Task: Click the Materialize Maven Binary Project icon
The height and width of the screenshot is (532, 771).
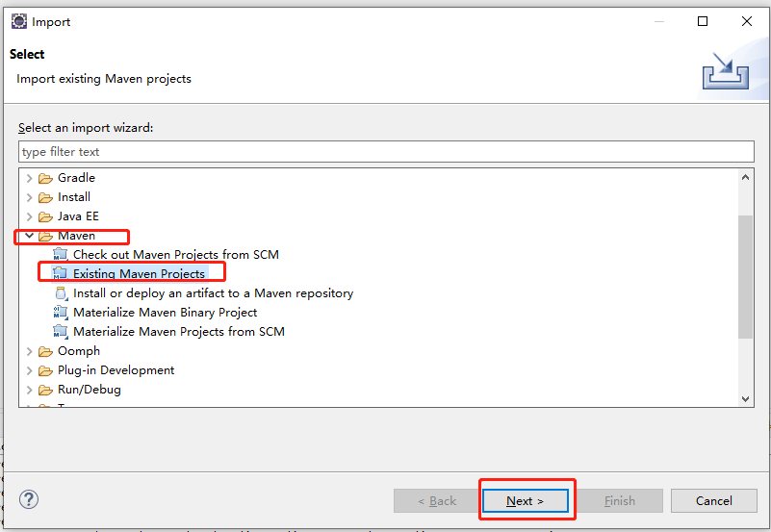Action: 61,313
